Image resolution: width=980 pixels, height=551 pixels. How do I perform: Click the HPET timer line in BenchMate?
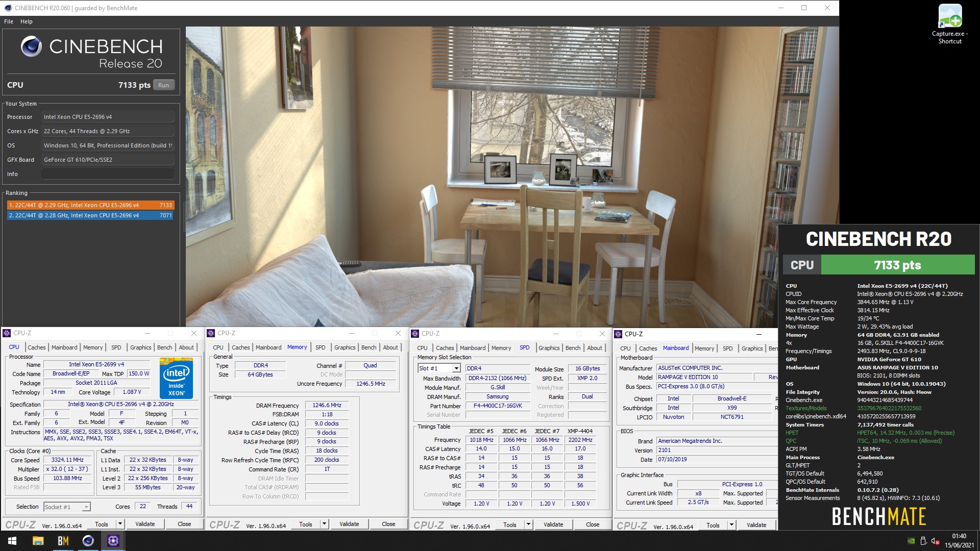click(870, 433)
